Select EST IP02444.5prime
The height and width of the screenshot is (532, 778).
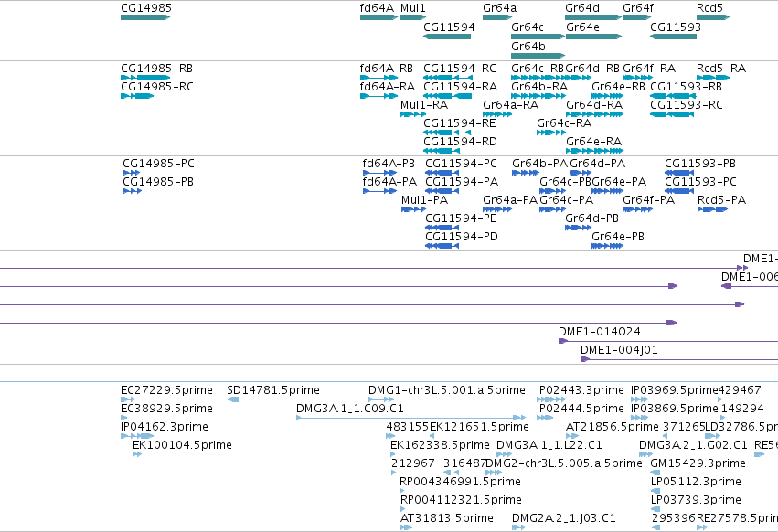(x=545, y=418)
